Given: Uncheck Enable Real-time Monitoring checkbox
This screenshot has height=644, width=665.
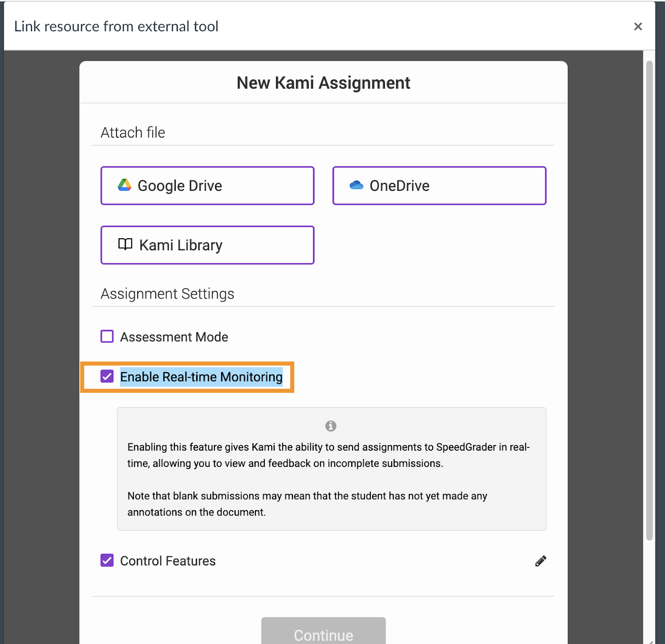Looking at the screenshot, I should point(107,376).
